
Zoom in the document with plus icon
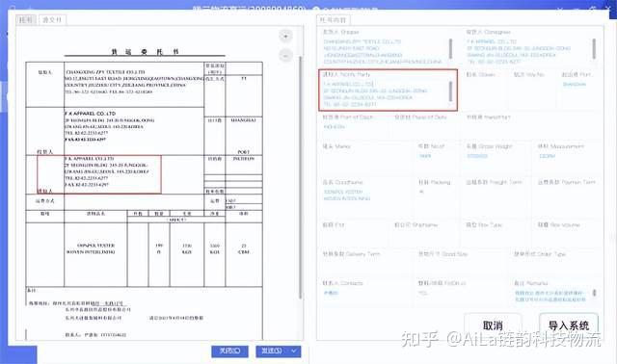[285, 36]
